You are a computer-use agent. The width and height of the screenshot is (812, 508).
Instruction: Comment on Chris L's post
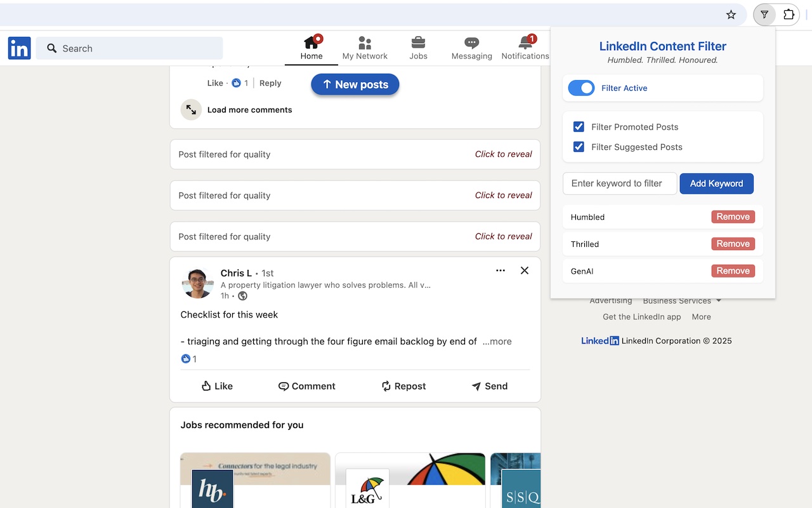coord(307,386)
